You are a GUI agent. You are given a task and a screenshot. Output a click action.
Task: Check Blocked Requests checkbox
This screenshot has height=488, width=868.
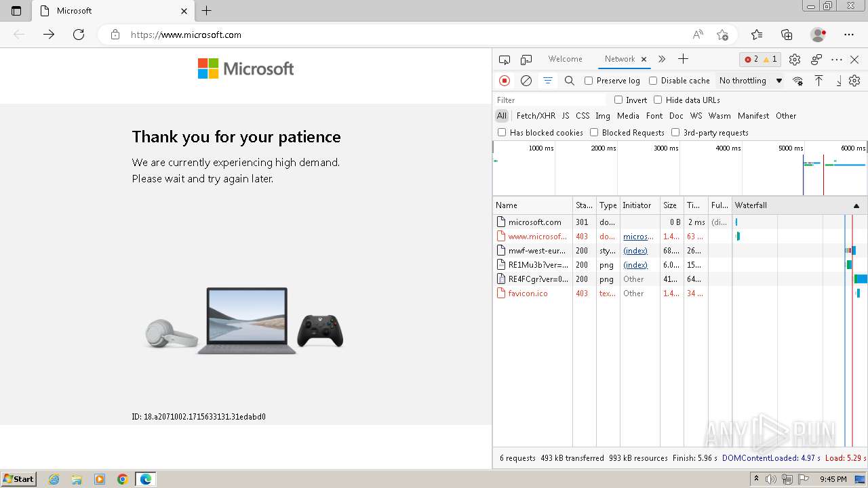[x=594, y=132]
